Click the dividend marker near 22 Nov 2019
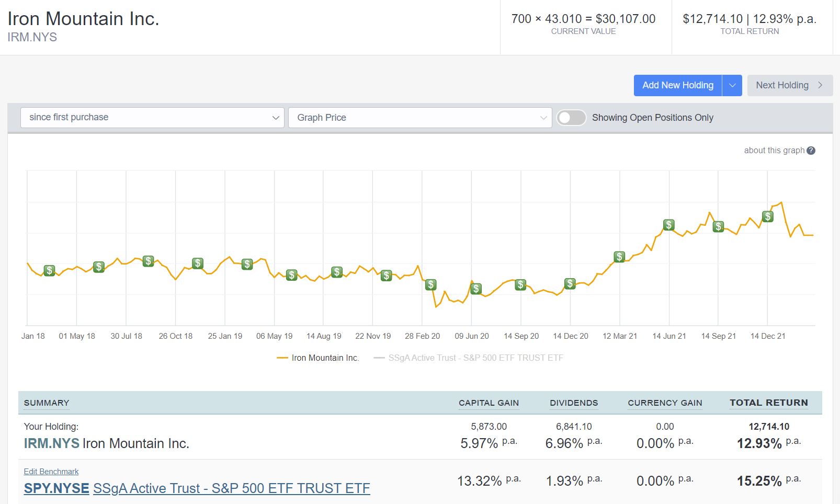Screen dimensions: 840x504 coord(387,276)
